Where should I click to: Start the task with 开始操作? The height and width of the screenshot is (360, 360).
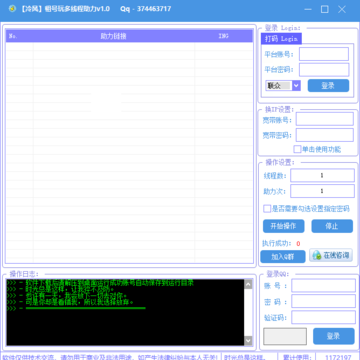[x=283, y=226]
